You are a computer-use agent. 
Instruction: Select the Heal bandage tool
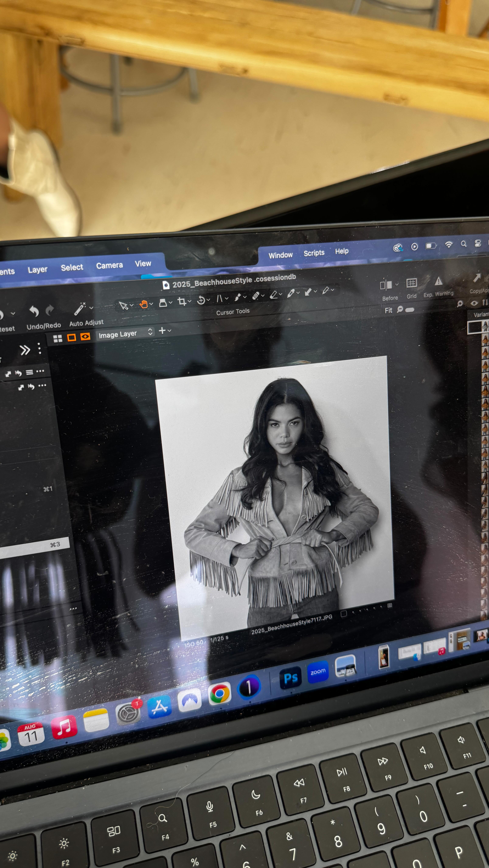click(x=256, y=296)
